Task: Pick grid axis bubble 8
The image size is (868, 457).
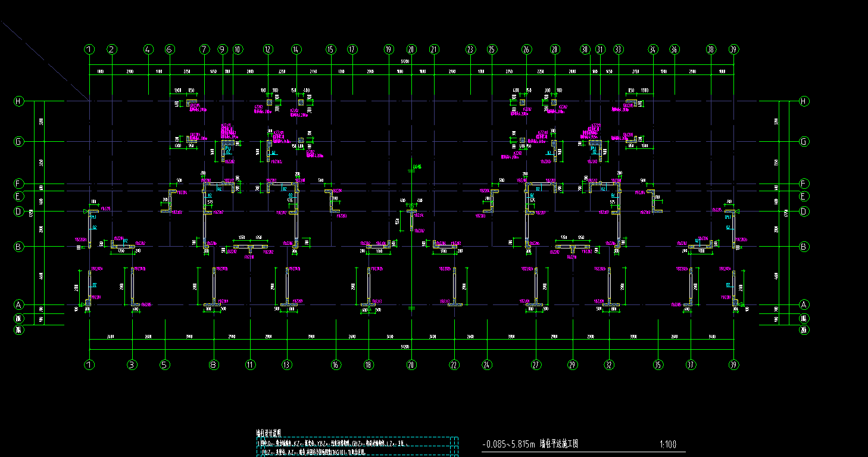Action: point(214,365)
